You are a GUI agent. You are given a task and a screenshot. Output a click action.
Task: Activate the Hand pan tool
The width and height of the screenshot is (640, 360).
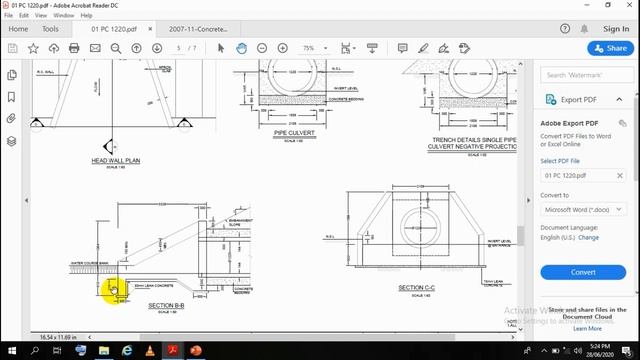[241, 48]
